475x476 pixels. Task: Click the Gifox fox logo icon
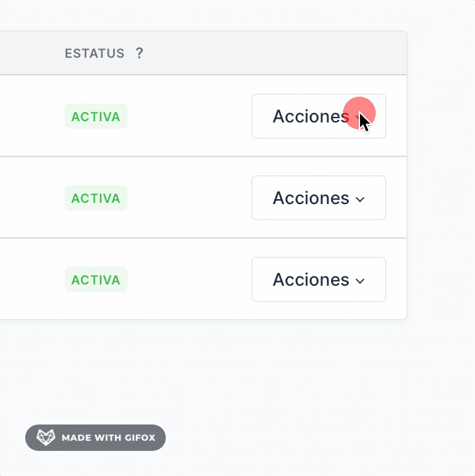[46, 438]
